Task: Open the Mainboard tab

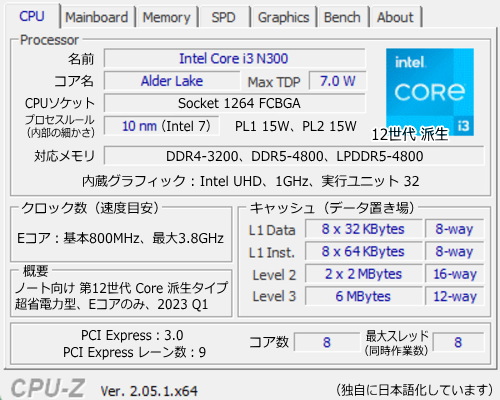Action: [97, 17]
